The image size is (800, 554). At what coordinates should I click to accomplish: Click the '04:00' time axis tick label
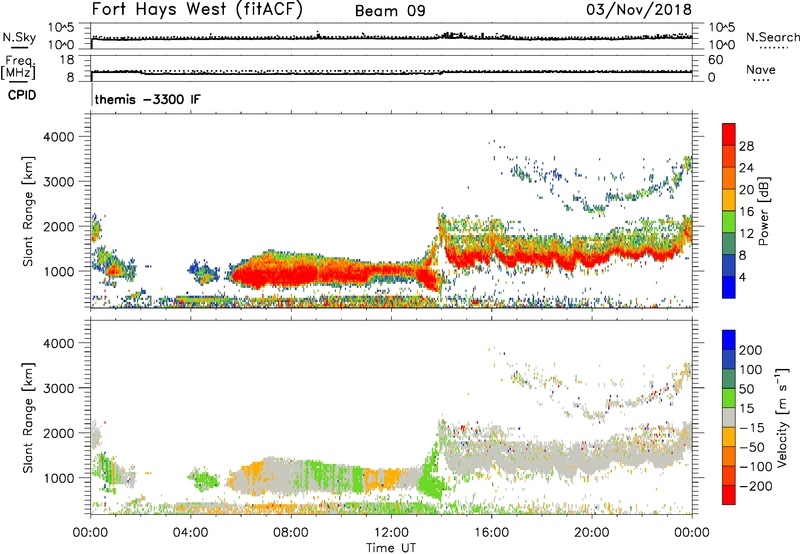click(x=191, y=533)
